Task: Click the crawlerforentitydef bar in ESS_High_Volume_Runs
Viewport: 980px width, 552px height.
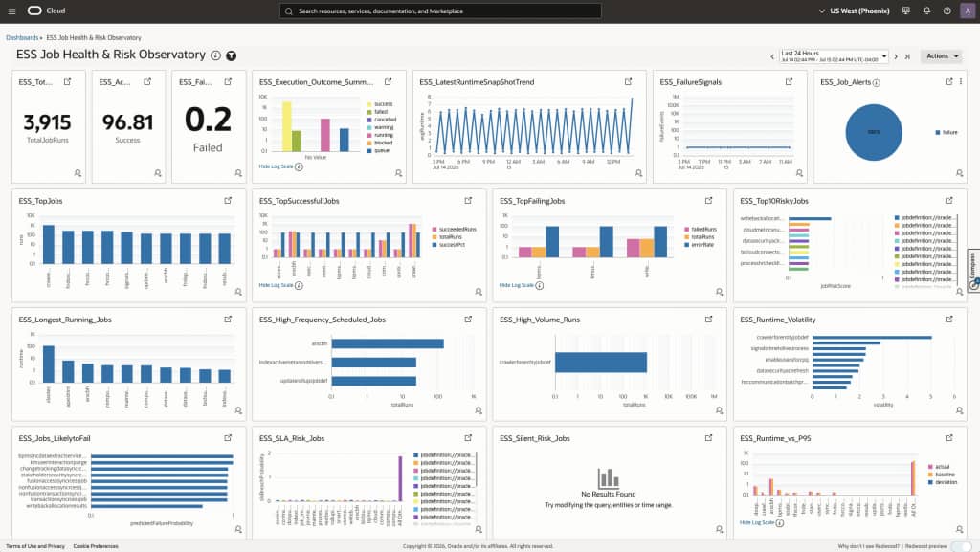Action: coord(601,363)
